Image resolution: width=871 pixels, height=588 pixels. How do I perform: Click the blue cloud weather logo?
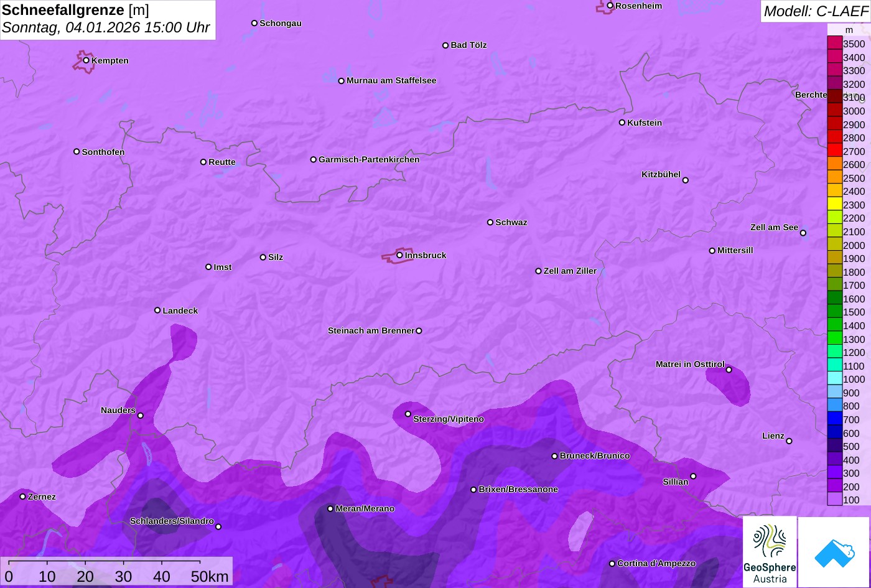pyautogui.click(x=834, y=552)
